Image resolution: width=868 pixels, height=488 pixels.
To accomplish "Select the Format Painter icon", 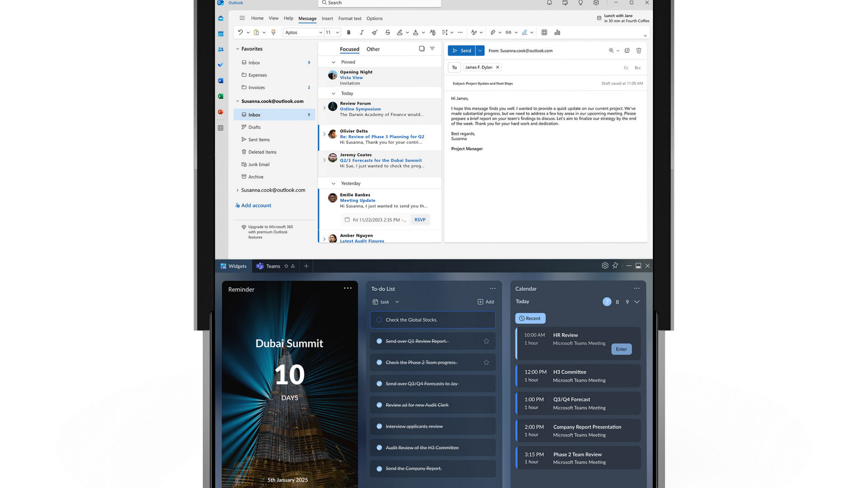I will coord(274,33).
